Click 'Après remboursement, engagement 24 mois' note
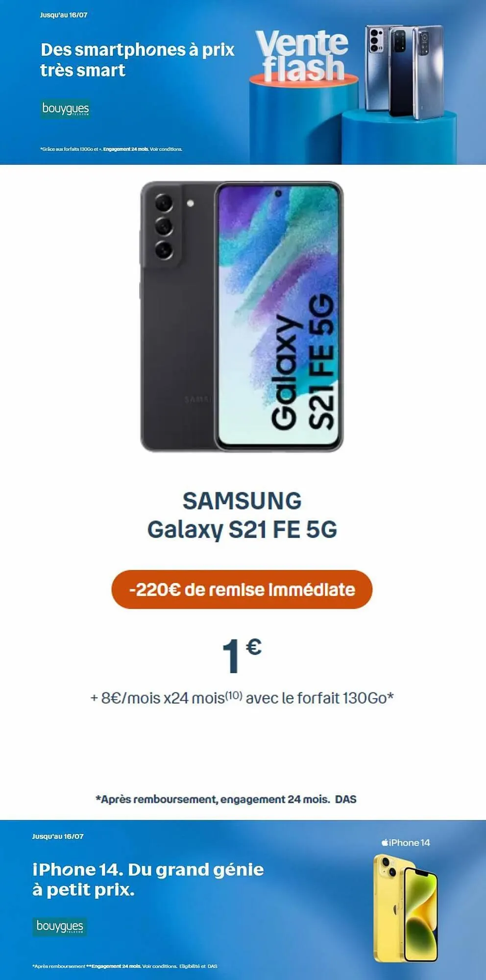The width and height of the screenshot is (486, 980). click(213, 799)
